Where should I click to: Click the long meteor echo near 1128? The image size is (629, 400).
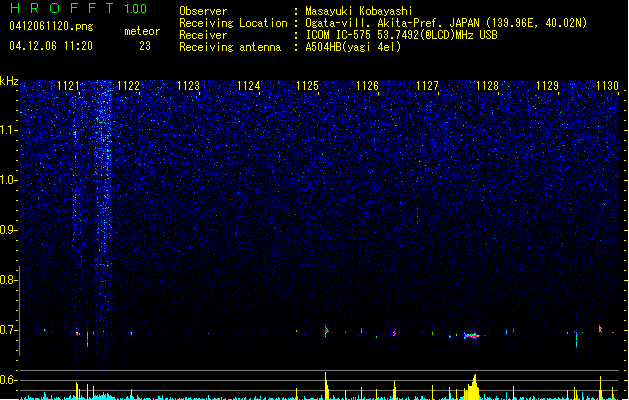472,335
